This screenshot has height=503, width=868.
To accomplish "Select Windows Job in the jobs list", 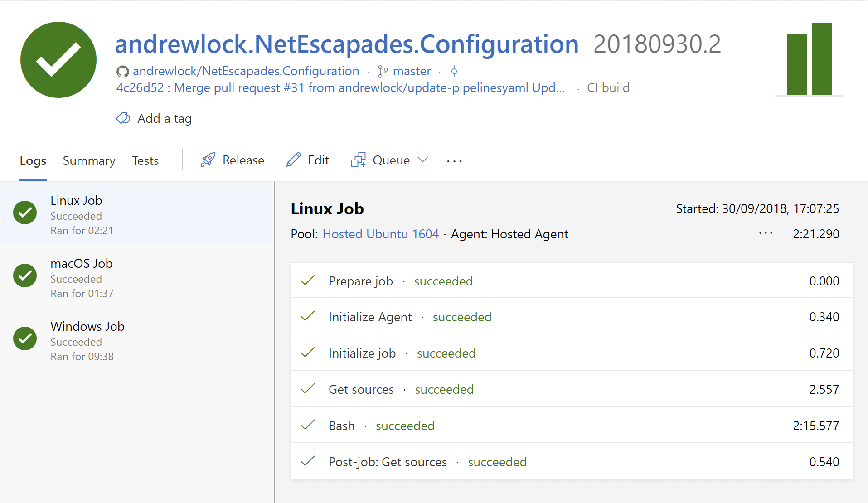I will coord(136,340).
